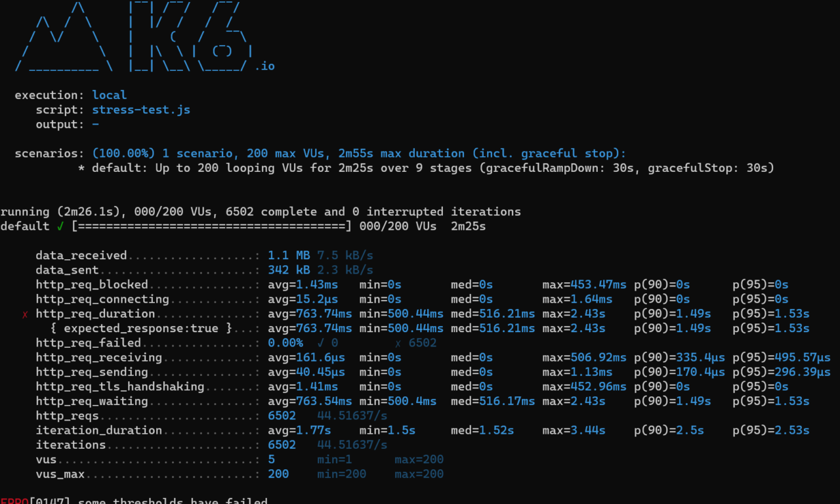Click the http_req_failed 0.00% value
840x504 pixels.
click(x=285, y=343)
